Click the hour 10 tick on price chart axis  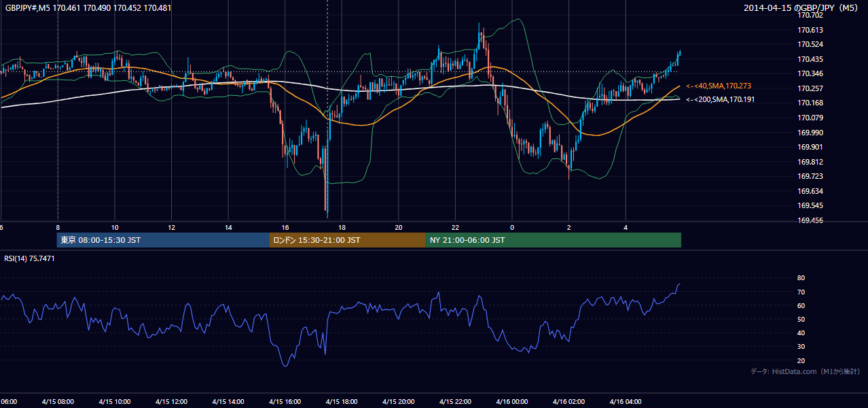pos(115,228)
